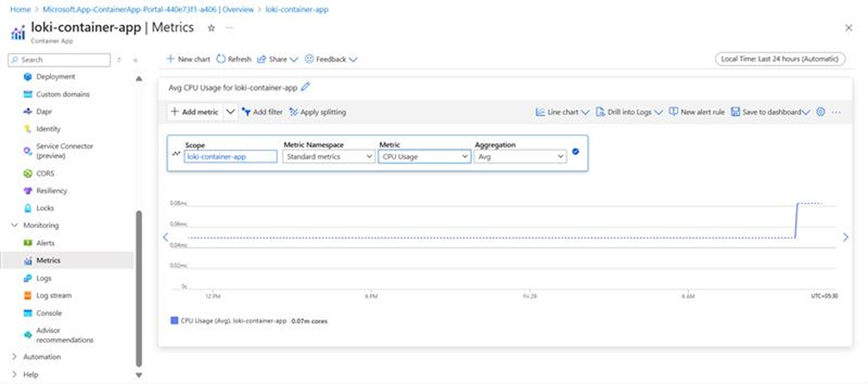The image size is (868, 384).
Task: Open Add metric dropdown arrow
Action: tap(231, 112)
